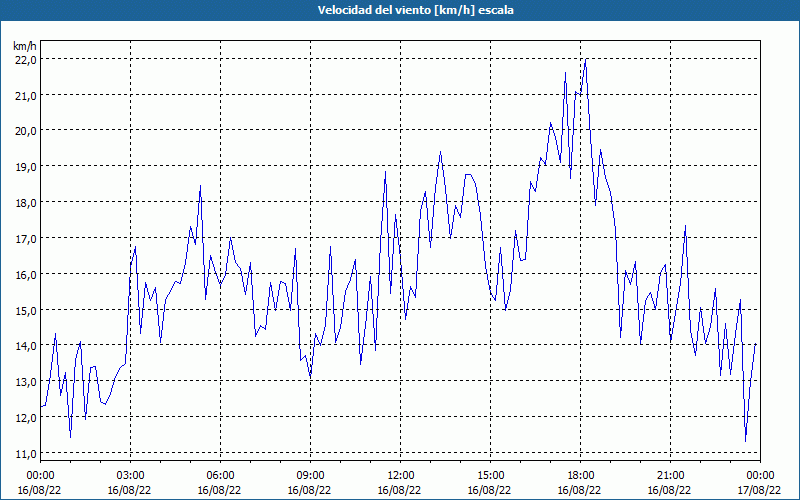Select the 15,0 y-axis label
The height and width of the screenshot is (500, 800).
26,310
